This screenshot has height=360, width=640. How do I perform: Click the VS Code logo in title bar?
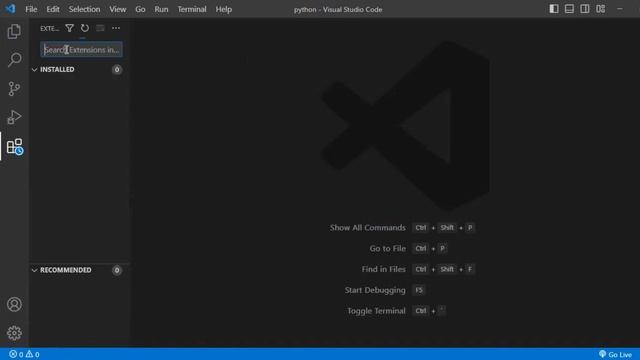point(10,9)
